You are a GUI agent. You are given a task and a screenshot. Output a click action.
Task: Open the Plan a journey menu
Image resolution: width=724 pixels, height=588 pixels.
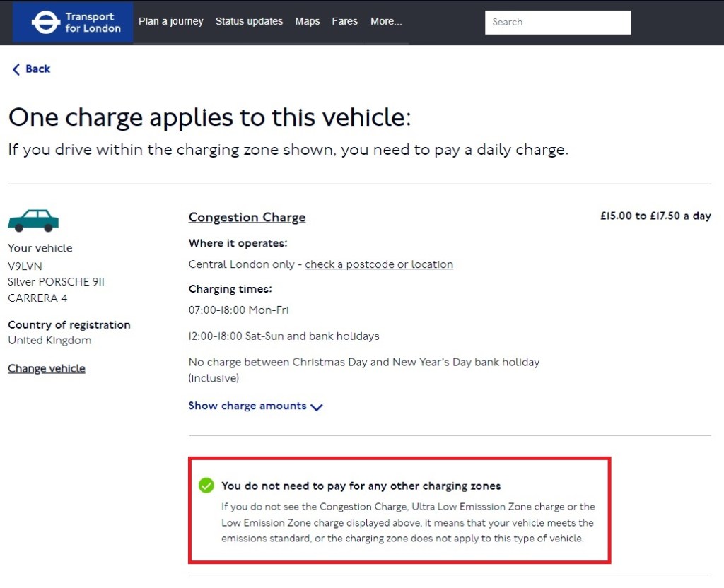170,22
